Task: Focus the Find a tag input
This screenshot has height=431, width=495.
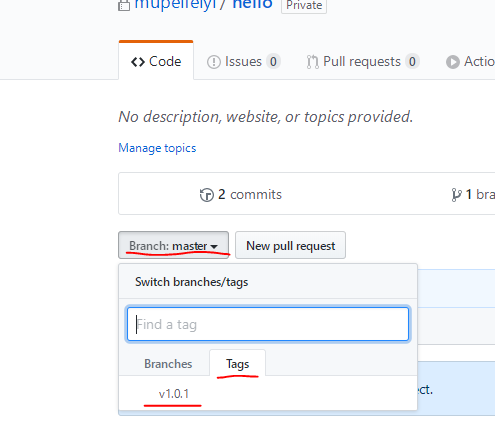Action: [268, 324]
